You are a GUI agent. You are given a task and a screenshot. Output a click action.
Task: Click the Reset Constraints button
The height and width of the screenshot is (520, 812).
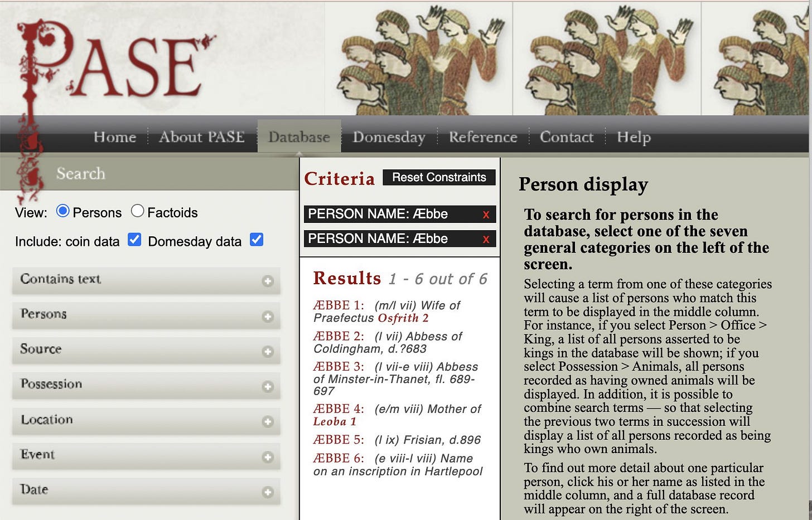point(439,177)
